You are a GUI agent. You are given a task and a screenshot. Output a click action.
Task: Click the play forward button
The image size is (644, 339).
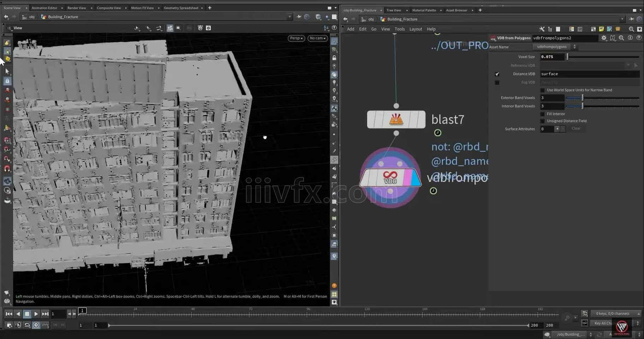click(x=36, y=314)
